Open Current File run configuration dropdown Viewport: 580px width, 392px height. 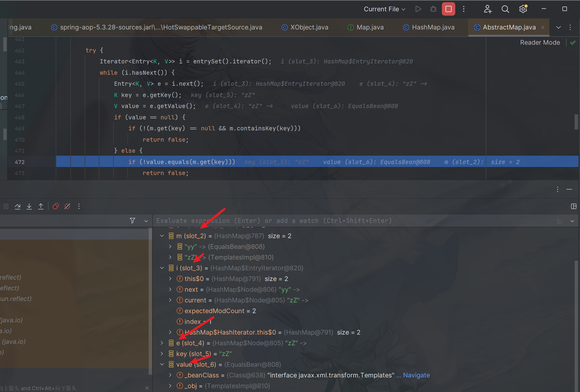(384, 9)
